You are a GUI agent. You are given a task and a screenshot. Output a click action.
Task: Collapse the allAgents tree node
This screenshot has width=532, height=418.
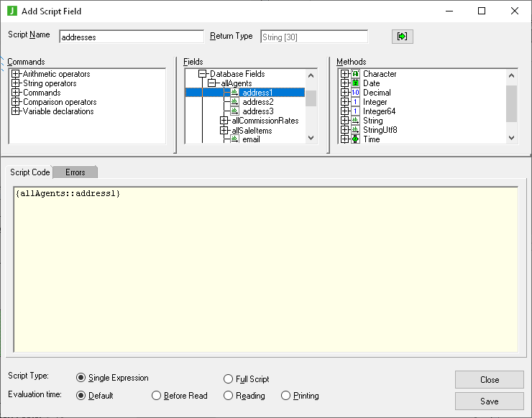pos(212,83)
